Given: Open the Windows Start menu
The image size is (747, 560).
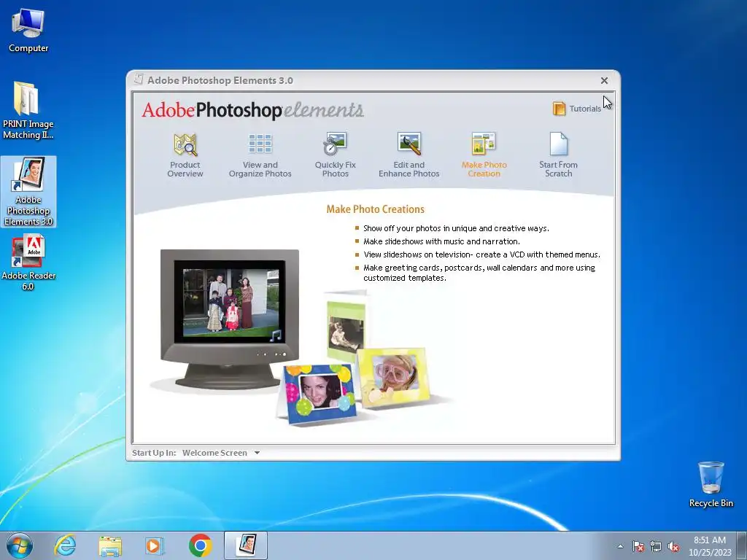Looking at the screenshot, I should tap(20, 545).
